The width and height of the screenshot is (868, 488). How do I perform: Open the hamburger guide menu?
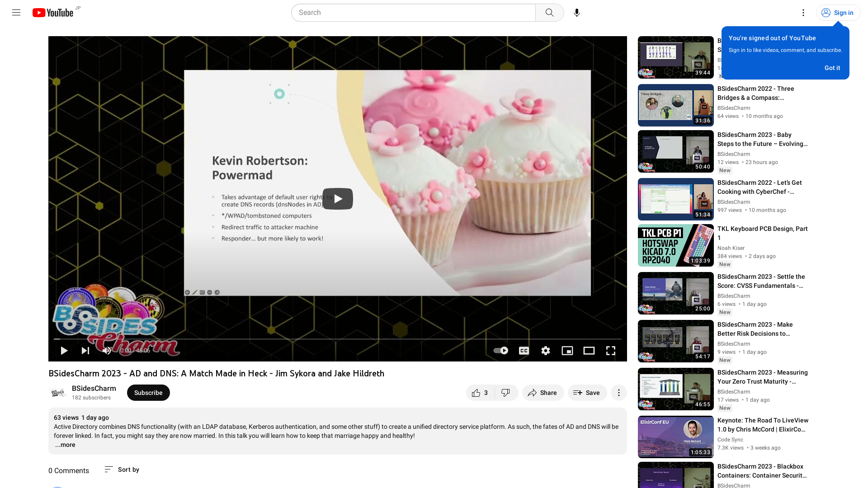pyautogui.click(x=16, y=13)
